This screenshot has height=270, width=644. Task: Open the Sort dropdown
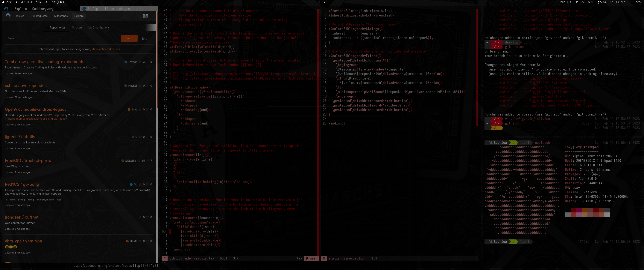pyautogui.click(x=144, y=39)
